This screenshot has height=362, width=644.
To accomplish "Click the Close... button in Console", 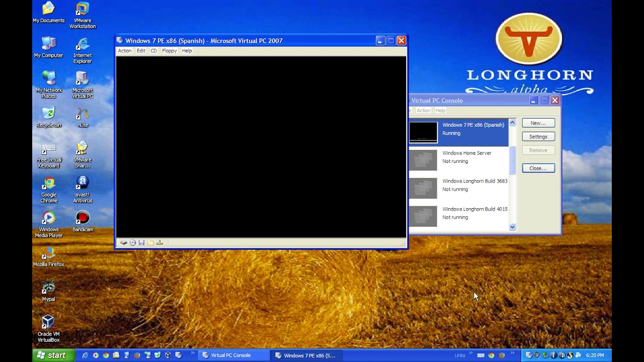I will pyautogui.click(x=538, y=168).
